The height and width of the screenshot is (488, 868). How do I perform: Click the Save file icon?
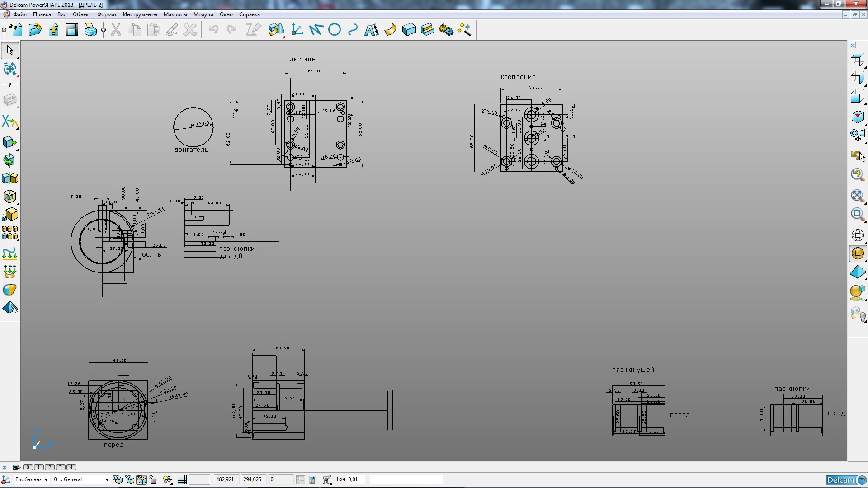tap(72, 30)
